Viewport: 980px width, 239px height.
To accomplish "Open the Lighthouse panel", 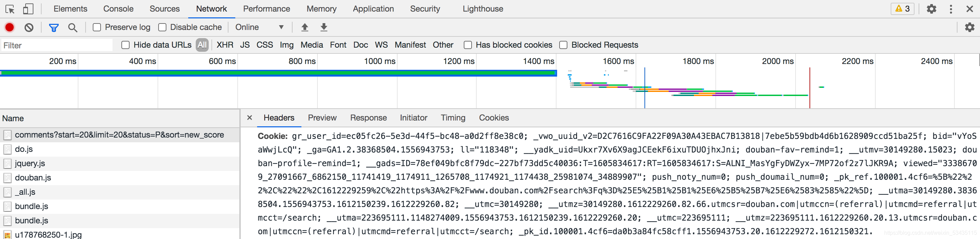I will point(483,9).
